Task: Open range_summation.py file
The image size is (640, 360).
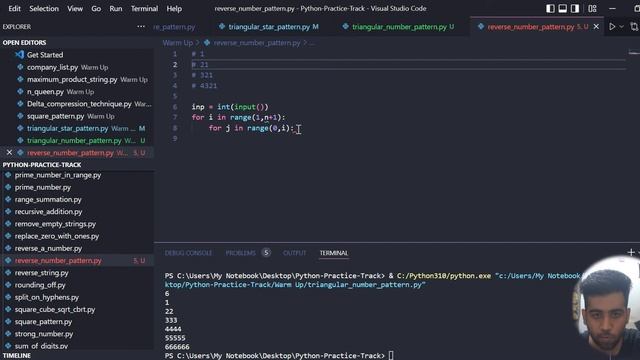Action: [48, 199]
